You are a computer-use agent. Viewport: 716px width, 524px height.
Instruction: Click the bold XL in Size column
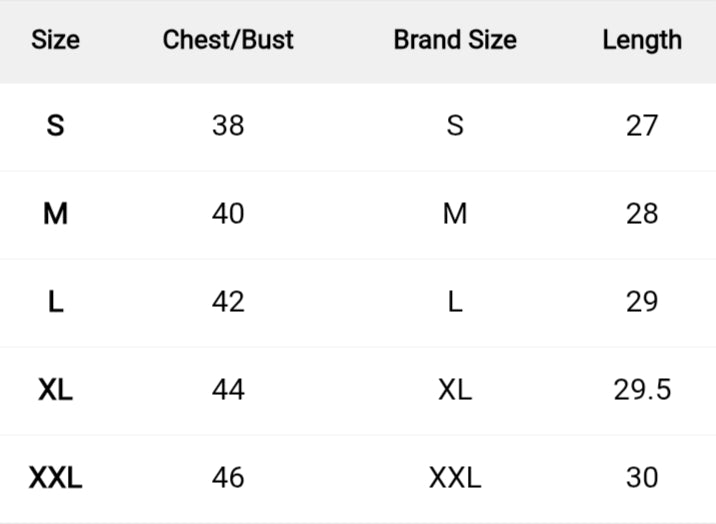point(55,390)
